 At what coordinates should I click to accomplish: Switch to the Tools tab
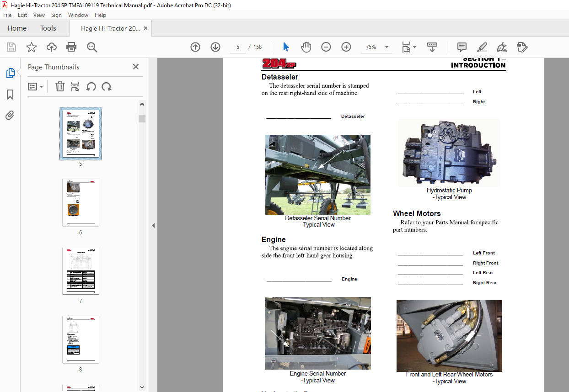click(48, 28)
